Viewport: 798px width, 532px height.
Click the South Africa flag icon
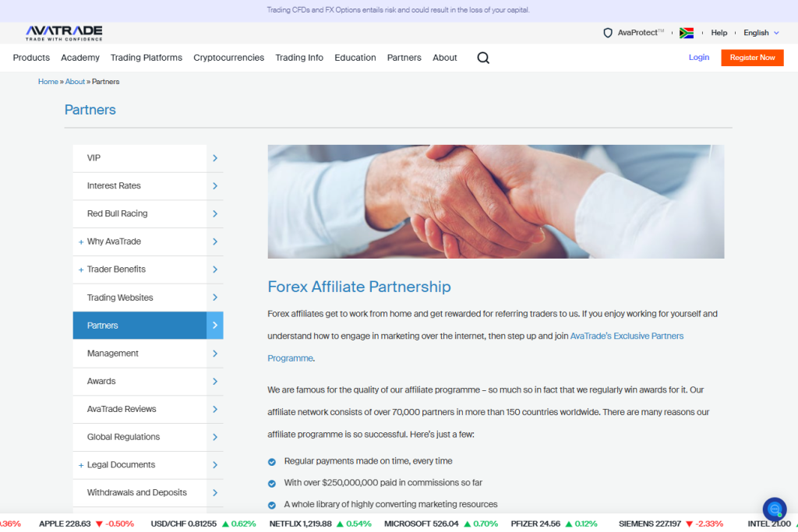686,33
